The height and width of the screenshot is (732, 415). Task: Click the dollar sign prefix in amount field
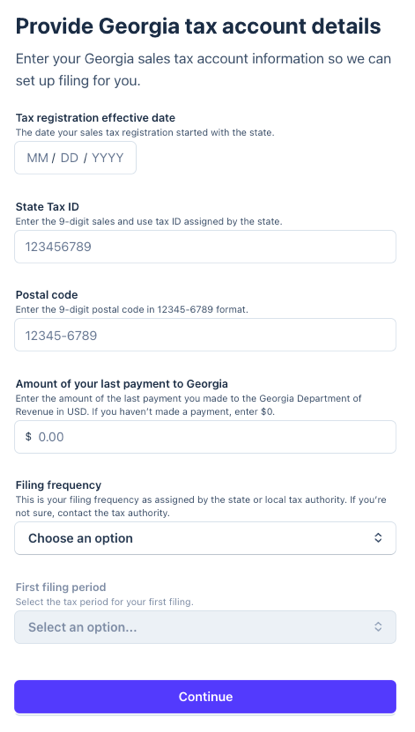[28, 436]
